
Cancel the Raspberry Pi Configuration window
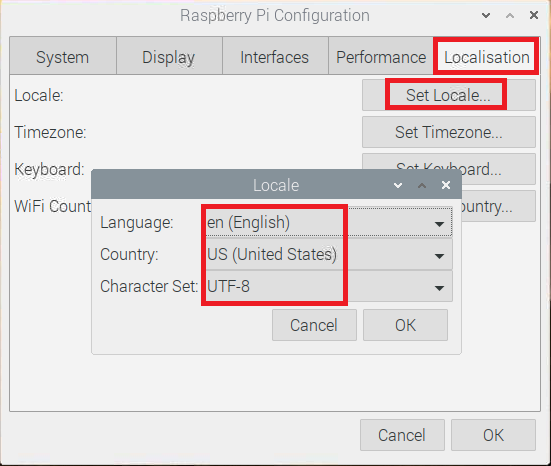pos(402,435)
